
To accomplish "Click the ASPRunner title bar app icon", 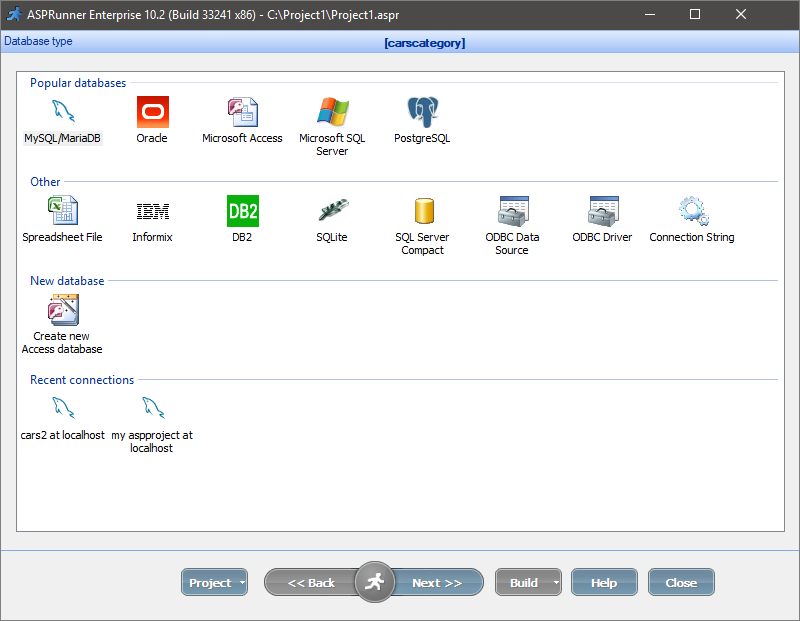I will [14, 14].
